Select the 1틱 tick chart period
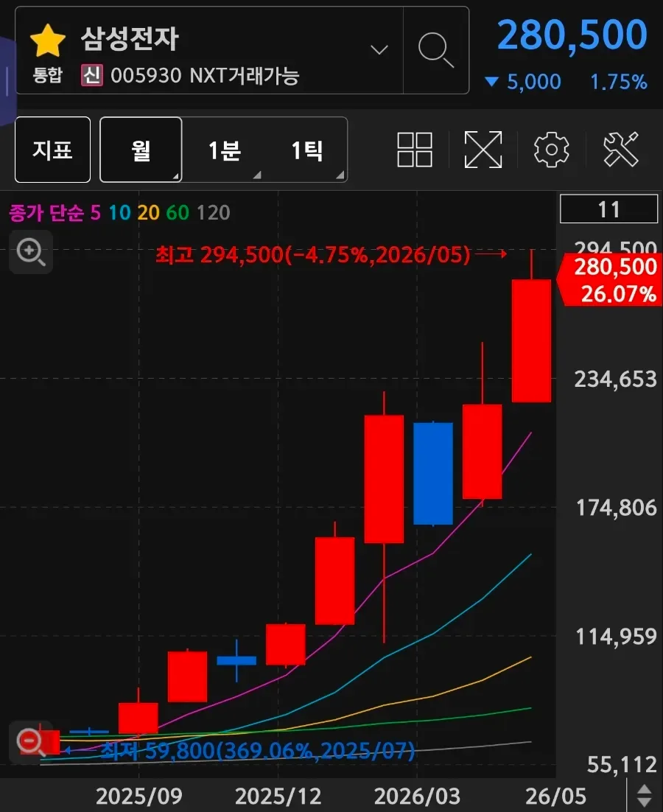The width and height of the screenshot is (663, 812). tap(307, 150)
